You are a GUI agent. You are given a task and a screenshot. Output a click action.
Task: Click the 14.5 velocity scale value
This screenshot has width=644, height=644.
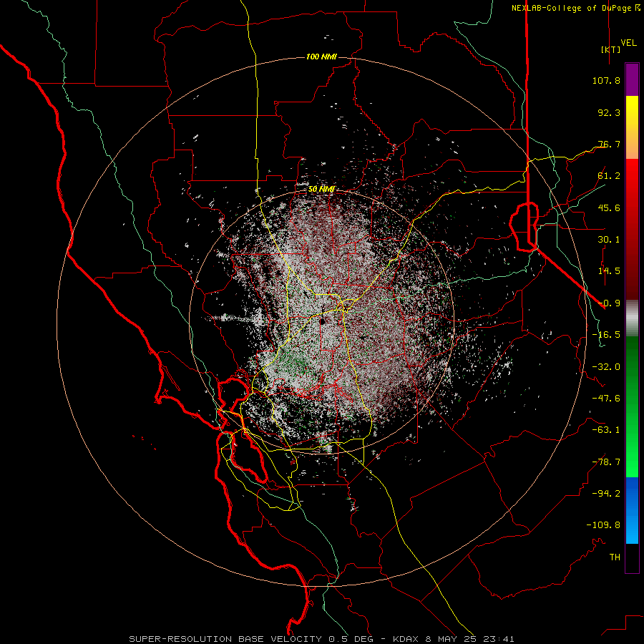(x=609, y=271)
